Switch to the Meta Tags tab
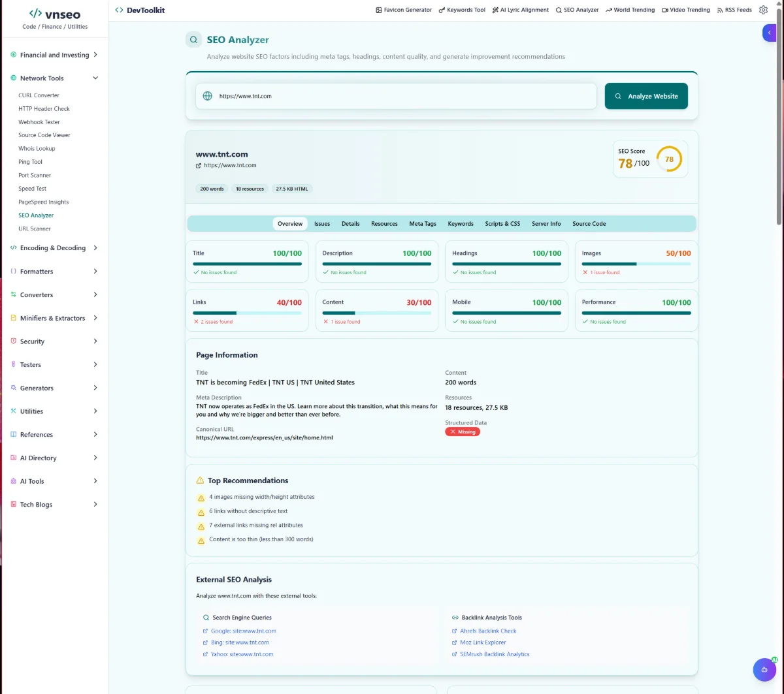 click(x=422, y=223)
